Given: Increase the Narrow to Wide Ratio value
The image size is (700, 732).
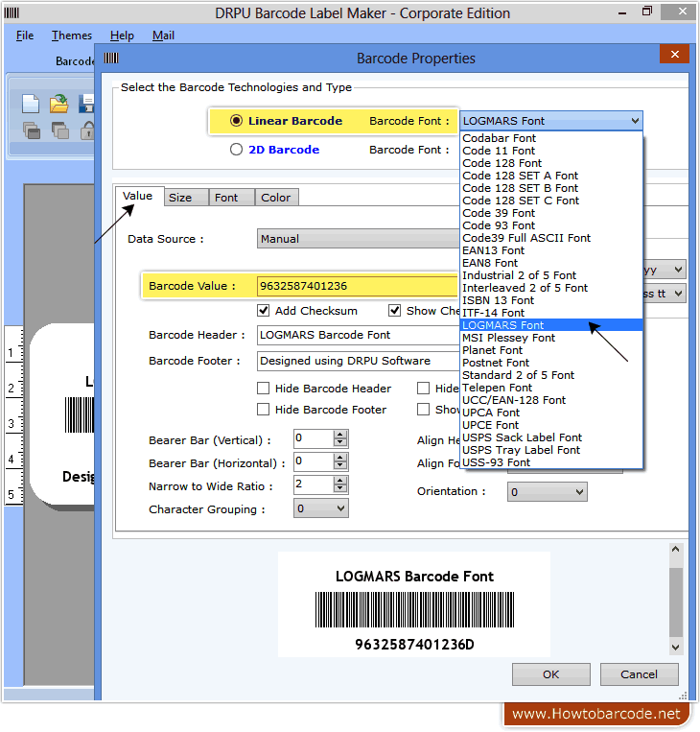Looking at the screenshot, I should point(340,480).
